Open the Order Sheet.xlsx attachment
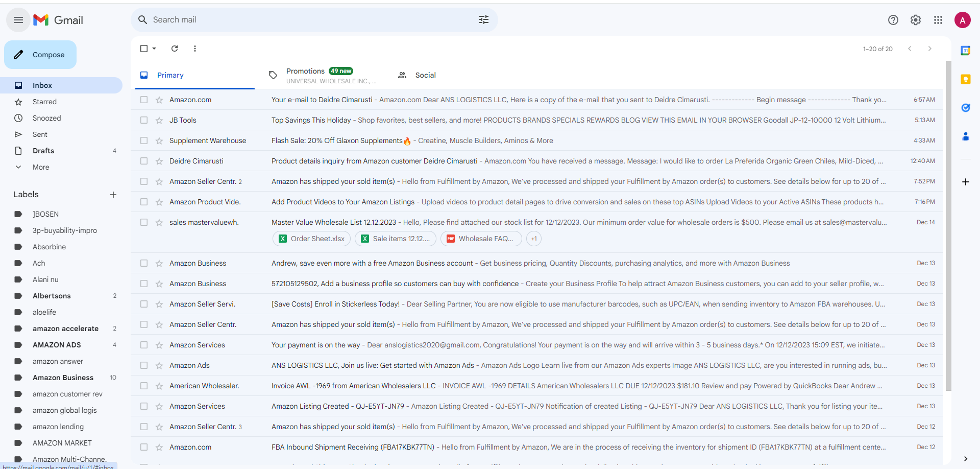Screen dimensions: 980x469 (311, 239)
